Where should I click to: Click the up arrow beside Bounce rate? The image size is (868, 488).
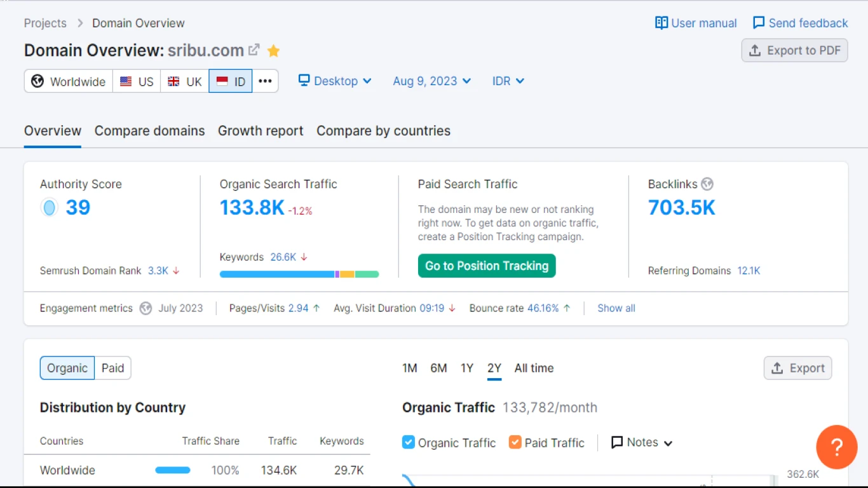567,308
